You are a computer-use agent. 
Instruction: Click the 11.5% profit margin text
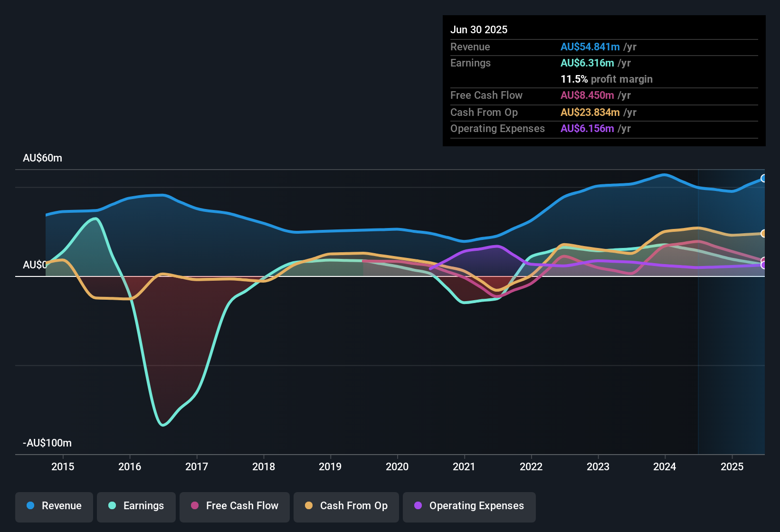607,79
